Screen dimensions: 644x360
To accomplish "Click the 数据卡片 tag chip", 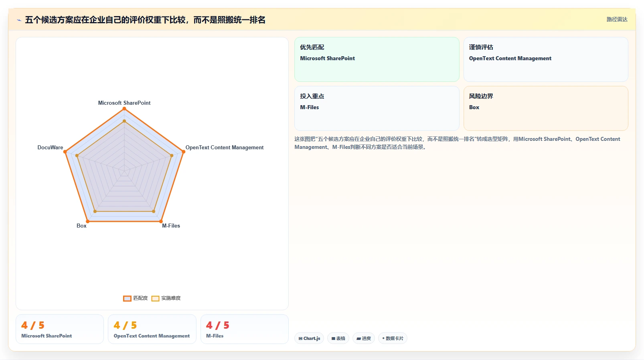I will [393, 338].
